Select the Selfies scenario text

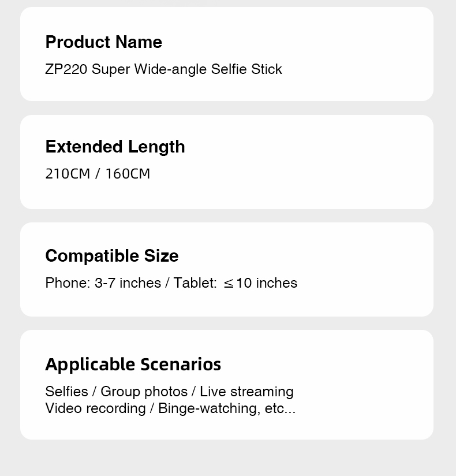pos(66,392)
